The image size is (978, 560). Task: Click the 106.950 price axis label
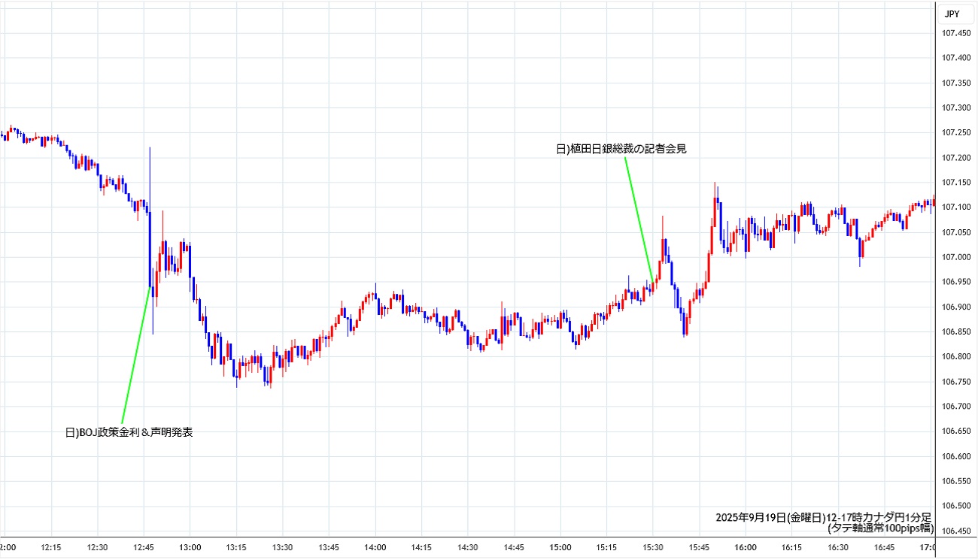click(956, 282)
